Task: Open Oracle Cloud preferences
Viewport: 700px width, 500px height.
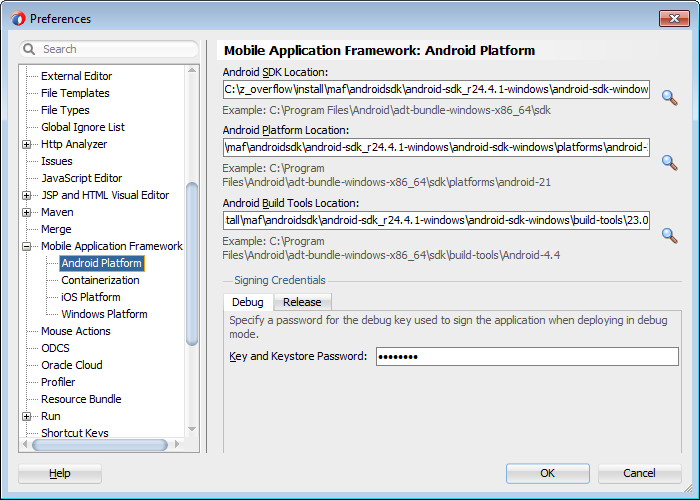Action: coord(72,365)
